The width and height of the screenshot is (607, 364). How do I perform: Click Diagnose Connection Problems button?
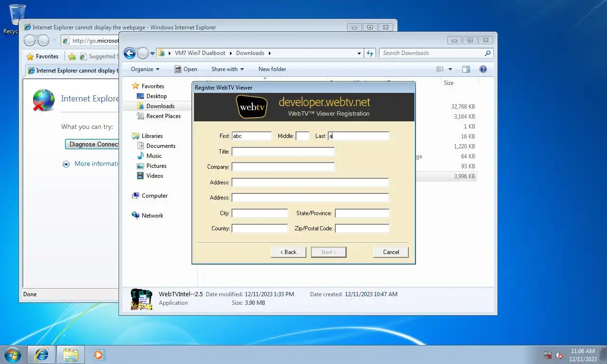pos(92,144)
